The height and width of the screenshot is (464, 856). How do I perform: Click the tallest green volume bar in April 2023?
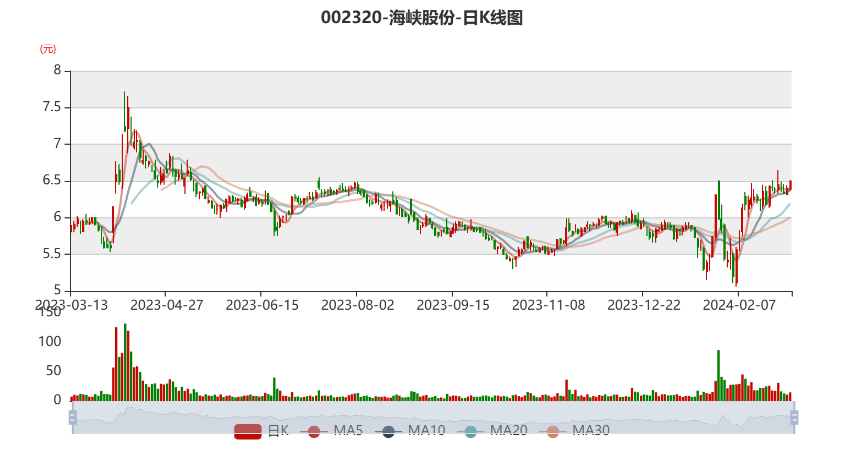(x=125, y=362)
